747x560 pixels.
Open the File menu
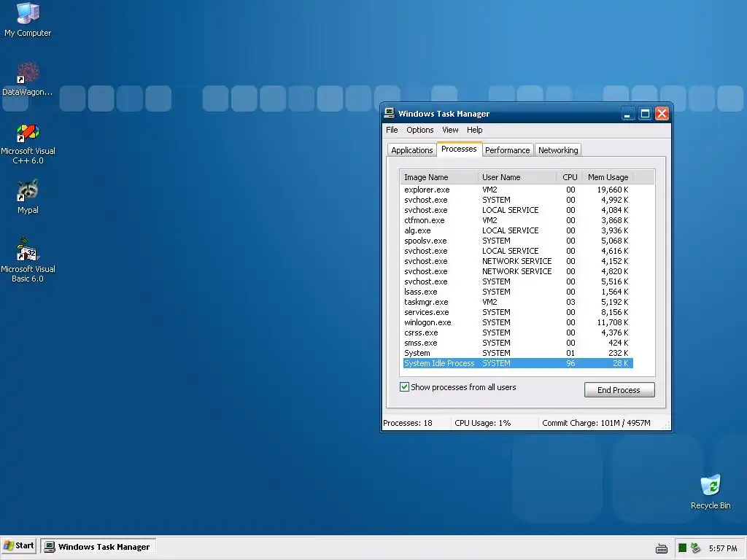coord(392,130)
